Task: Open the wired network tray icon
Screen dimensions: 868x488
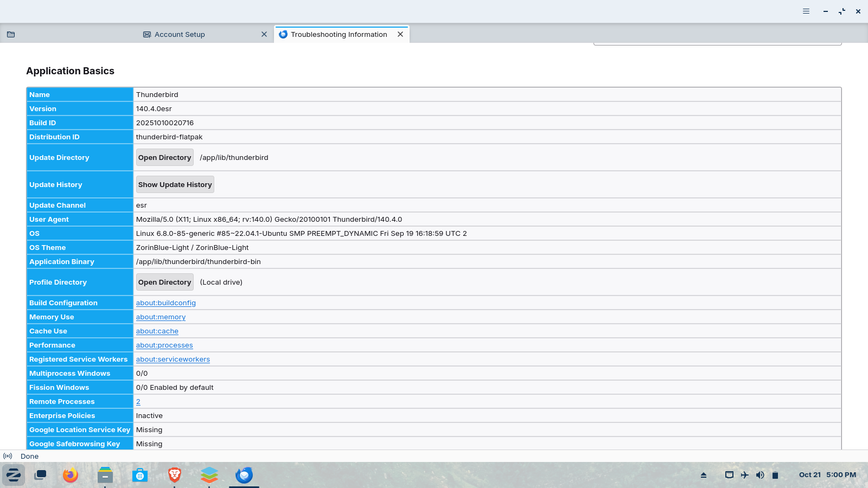Action: point(729,475)
